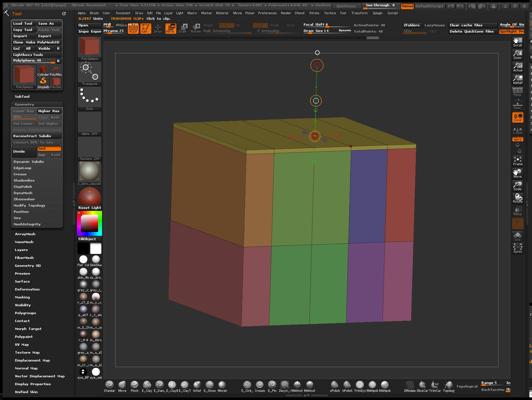Click the Scroll canvas icon

tap(518, 42)
